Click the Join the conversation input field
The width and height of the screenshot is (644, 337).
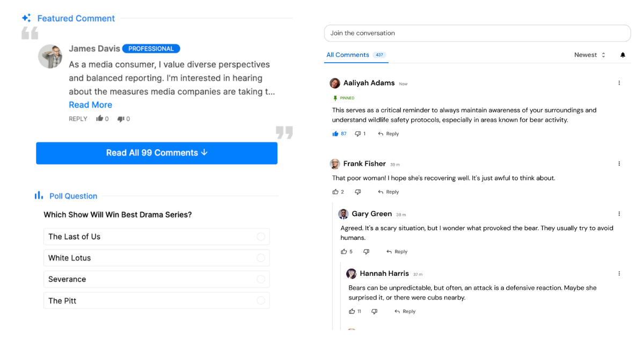pos(477,33)
